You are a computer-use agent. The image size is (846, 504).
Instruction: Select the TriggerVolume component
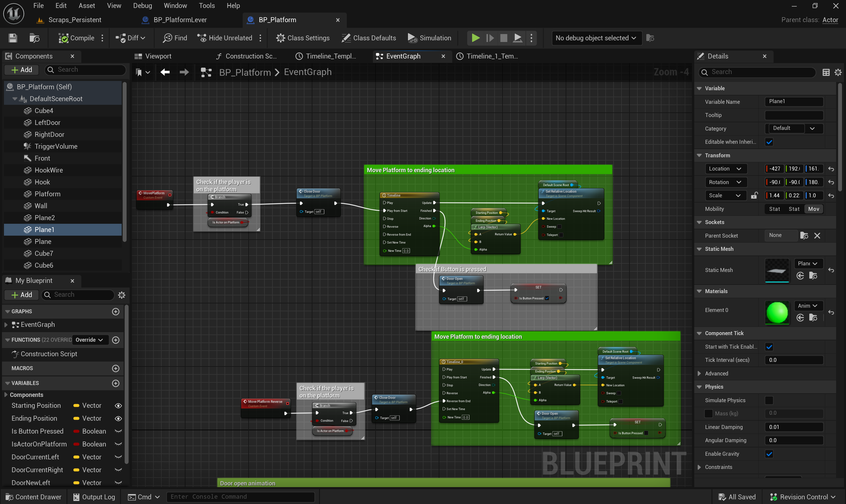tap(56, 146)
